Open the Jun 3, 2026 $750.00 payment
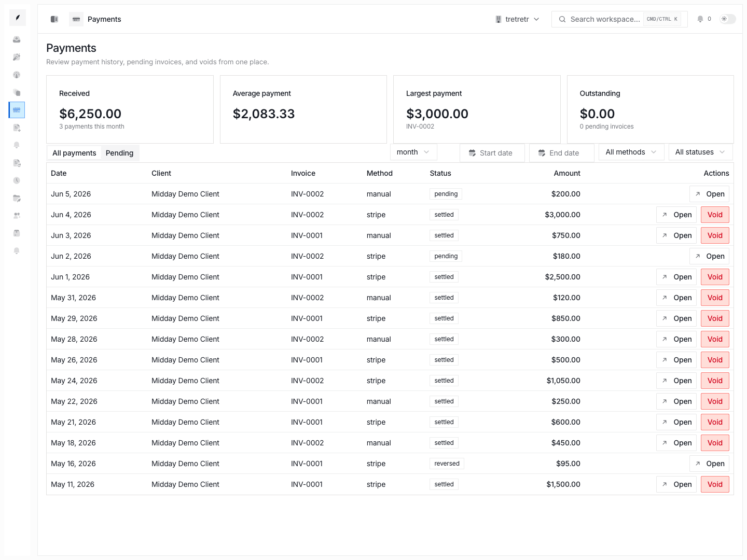Image resolution: width=747 pixels, height=560 pixels. pos(676,235)
